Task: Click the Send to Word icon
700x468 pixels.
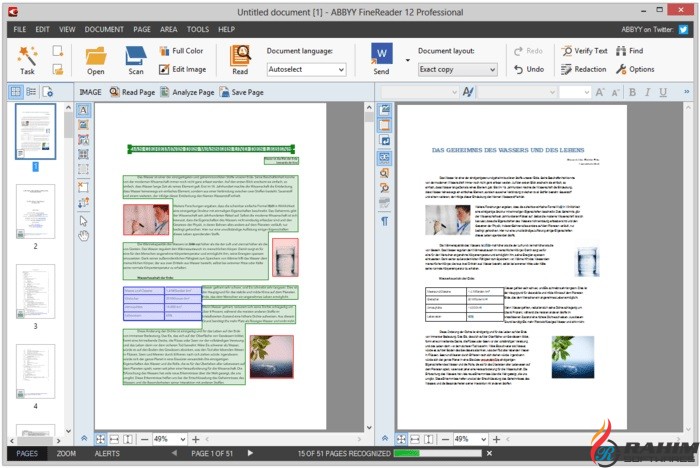Action: coord(382,53)
